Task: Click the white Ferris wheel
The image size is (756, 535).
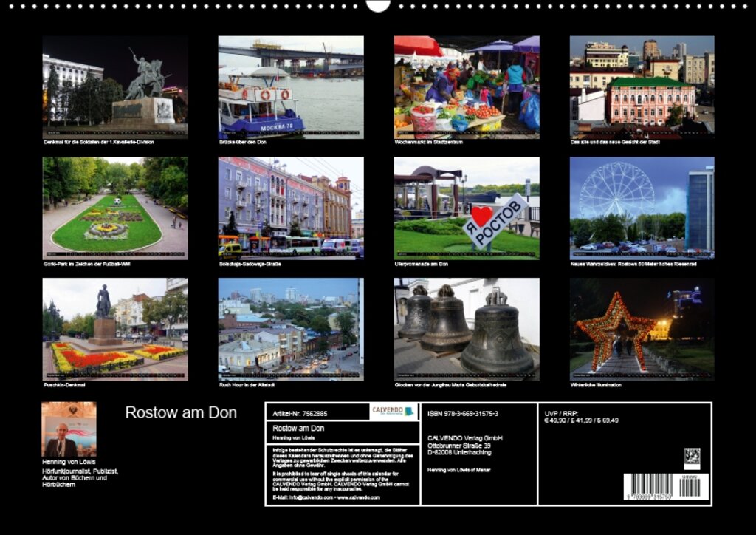Action: [x=616, y=190]
